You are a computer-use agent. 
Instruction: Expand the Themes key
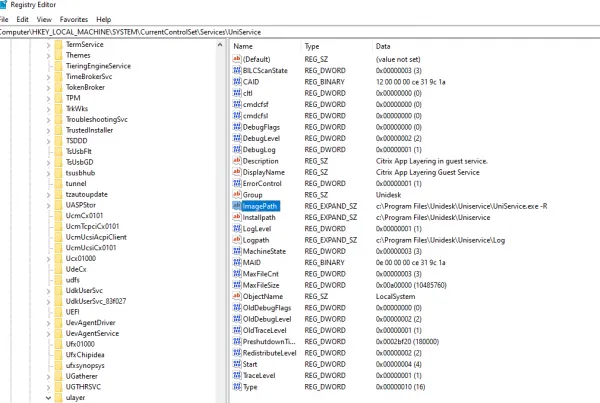(48, 55)
